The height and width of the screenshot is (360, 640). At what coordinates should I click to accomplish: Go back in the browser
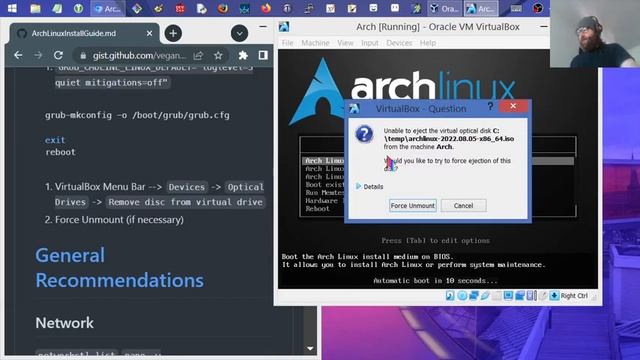18,55
